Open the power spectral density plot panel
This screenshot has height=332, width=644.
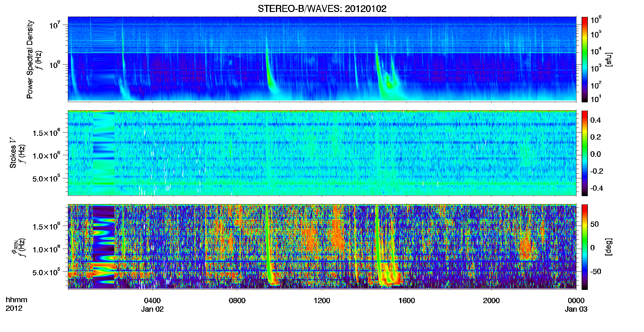(x=322, y=59)
